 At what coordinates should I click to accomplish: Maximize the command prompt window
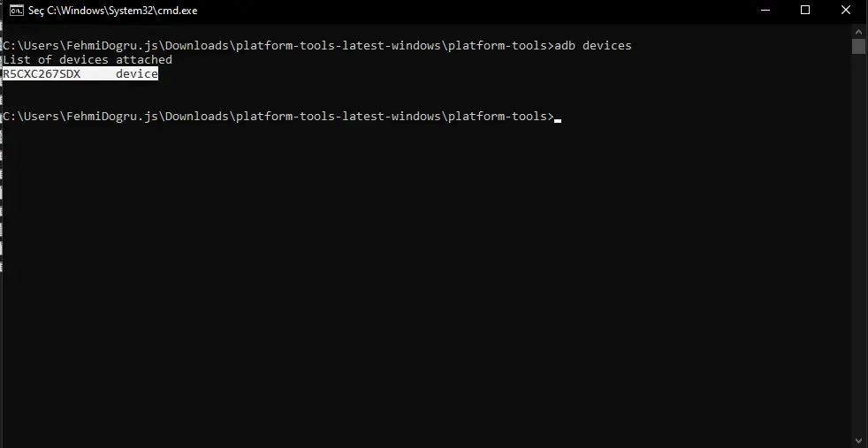[805, 11]
